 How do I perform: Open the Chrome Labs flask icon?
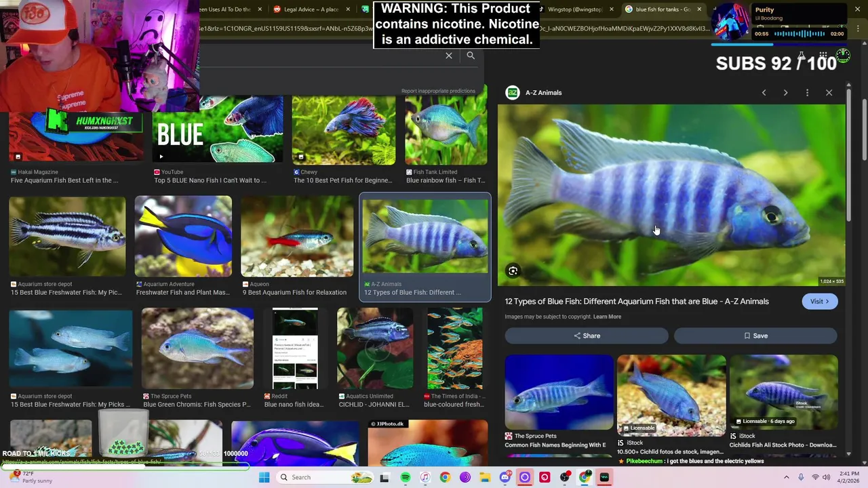(x=801, y=56)
